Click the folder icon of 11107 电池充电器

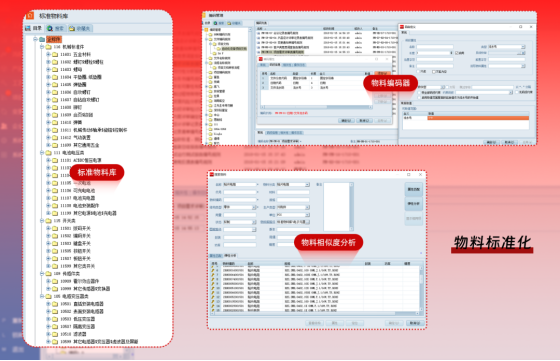pyautogui.click(x=55, y=198)
